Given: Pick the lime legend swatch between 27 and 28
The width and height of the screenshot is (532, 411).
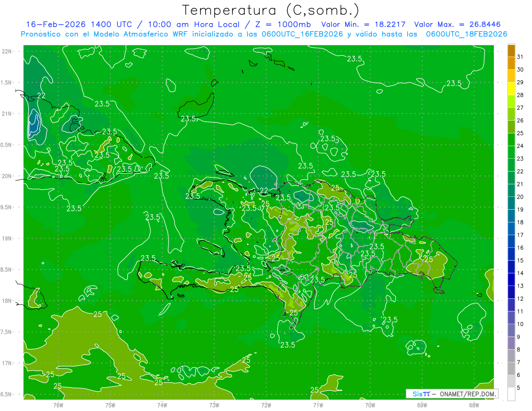Looking at the screenshot, I should tap(511, 102).
